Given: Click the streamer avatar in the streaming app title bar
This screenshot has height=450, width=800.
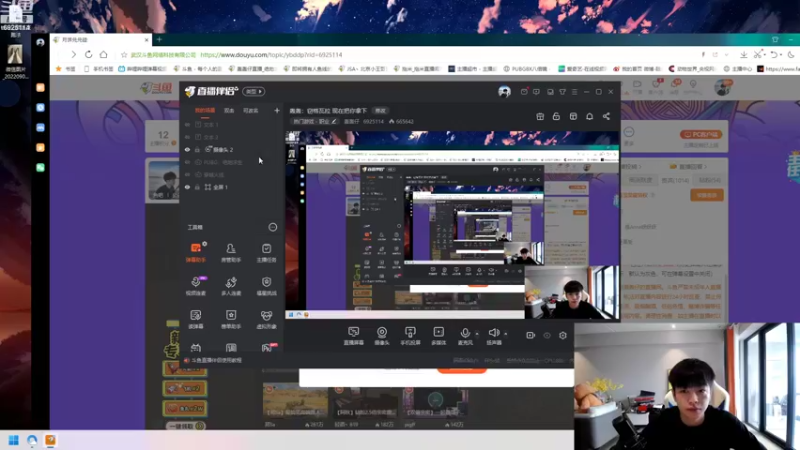Looking at the screenshot, I should (x=504, y=92).
